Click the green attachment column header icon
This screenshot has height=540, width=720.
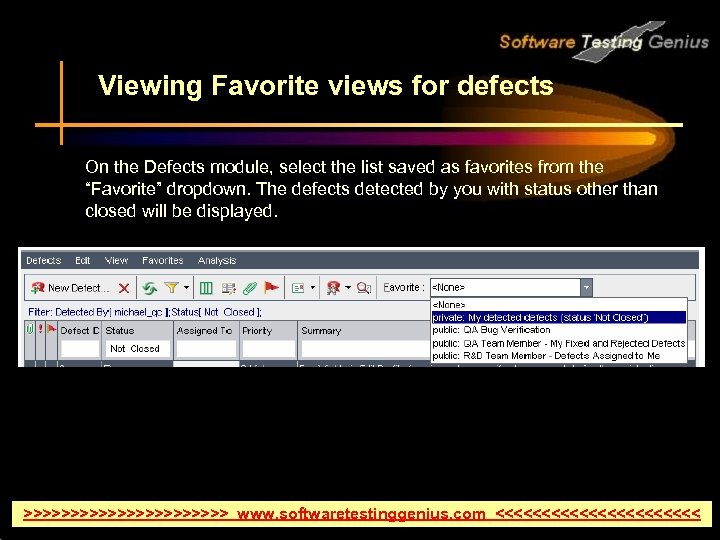(x=30, y=329)
